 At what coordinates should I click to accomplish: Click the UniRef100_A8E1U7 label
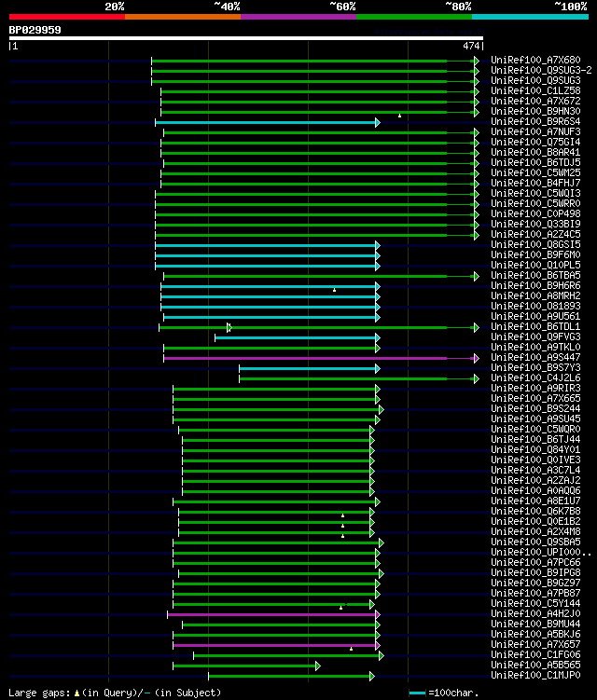click(535, 501)
